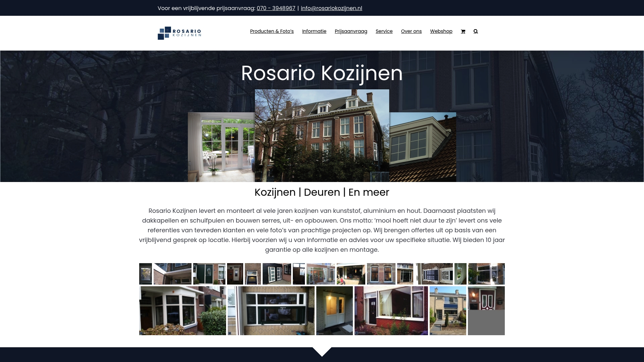Open the Webshop
The width and height of the screenshot is (644, 362).
(x=441, y=31)
